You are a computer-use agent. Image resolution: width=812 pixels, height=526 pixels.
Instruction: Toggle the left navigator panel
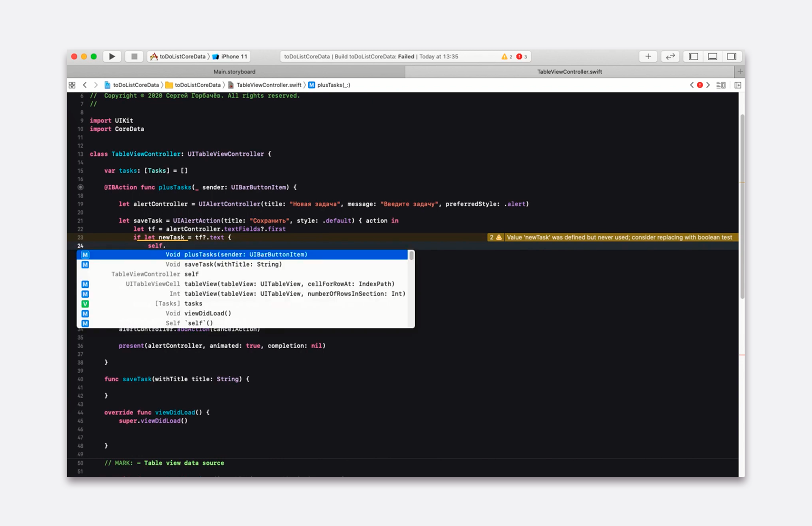pos(694,56)
